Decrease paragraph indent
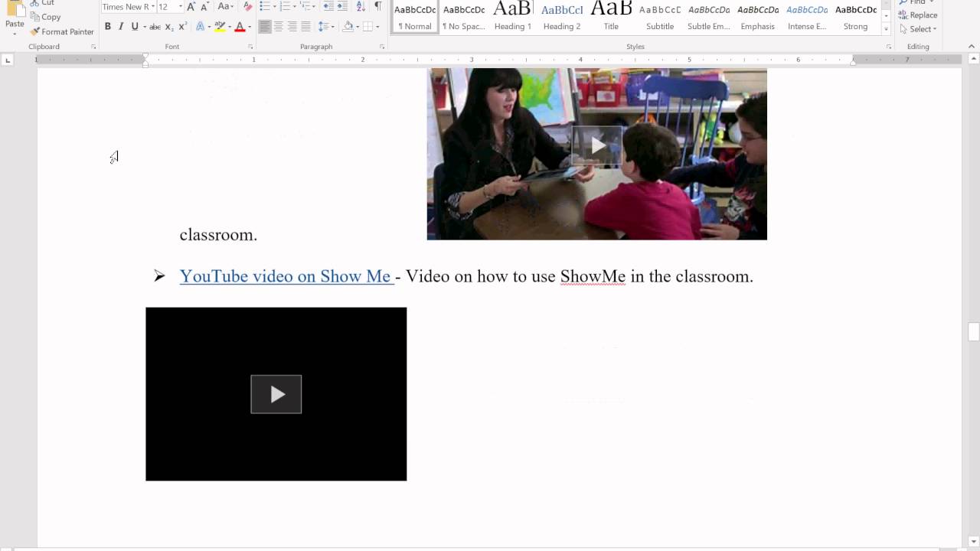Viewport: 980px width, 551px height. [x=328, y=7]
